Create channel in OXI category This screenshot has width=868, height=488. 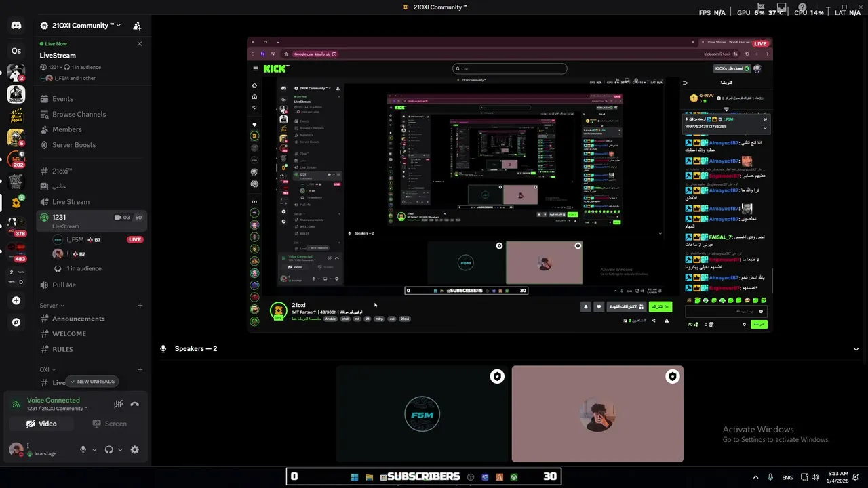coord(140,370)
